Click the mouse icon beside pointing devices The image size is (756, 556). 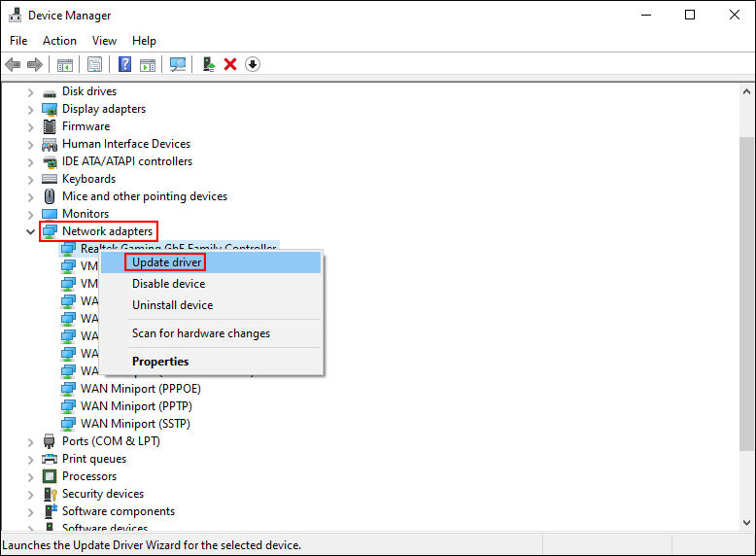50,196
